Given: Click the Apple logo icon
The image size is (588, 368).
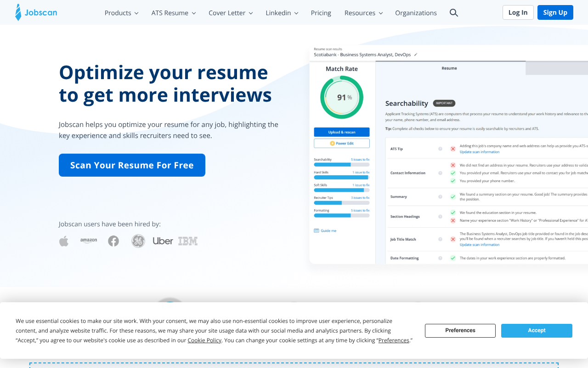Looking at the screenshot, I should click(64, 241).
